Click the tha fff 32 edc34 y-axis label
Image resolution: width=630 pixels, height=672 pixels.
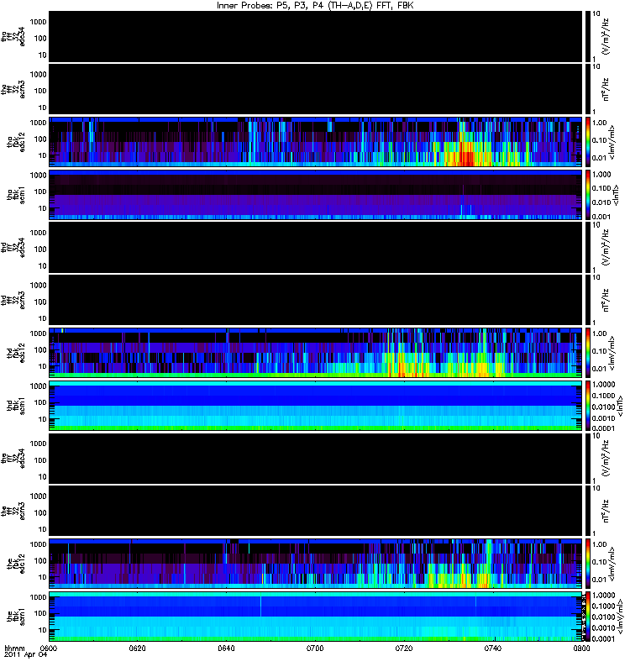click(13, 36)
